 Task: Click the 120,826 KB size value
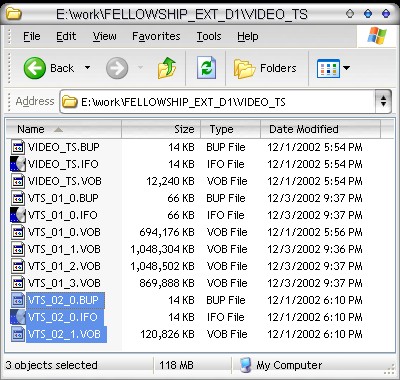(167, 334)
